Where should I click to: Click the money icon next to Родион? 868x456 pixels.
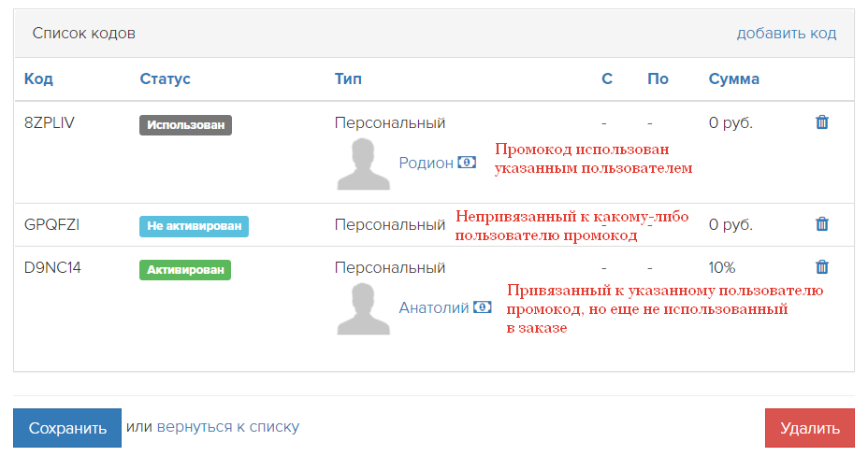pos(467,163)
